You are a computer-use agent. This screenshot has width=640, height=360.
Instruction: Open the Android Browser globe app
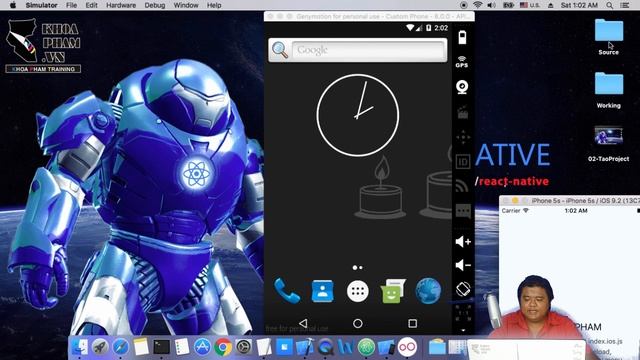[428, 291]
